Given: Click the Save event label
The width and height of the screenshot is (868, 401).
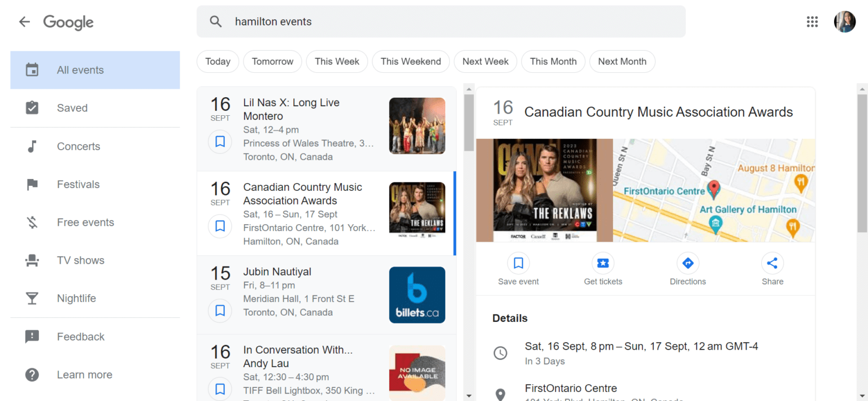Looking at the screenshot, I should [518, 281].
